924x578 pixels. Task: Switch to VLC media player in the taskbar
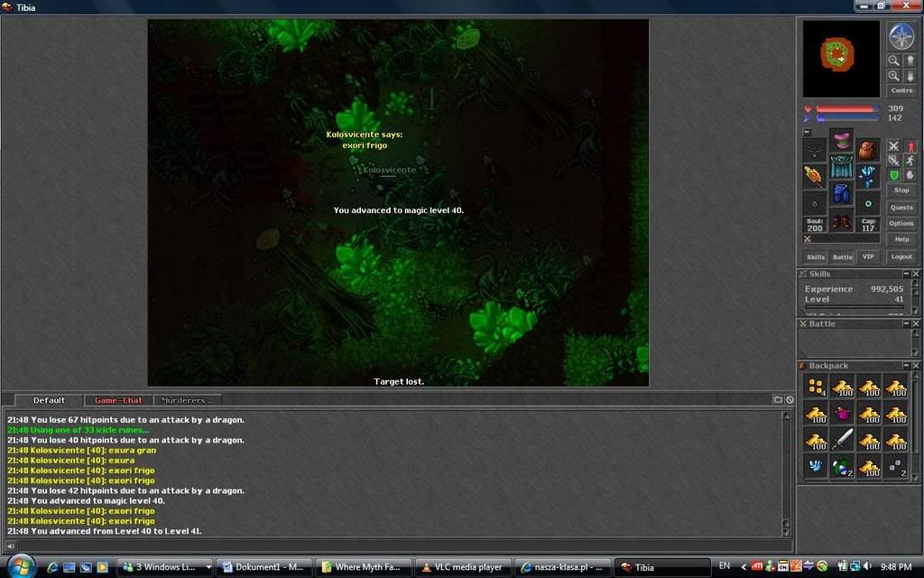pos(463,567)
